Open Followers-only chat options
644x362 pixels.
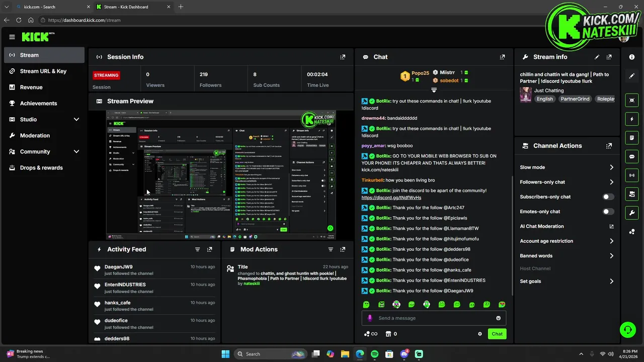tap(567, 182)
